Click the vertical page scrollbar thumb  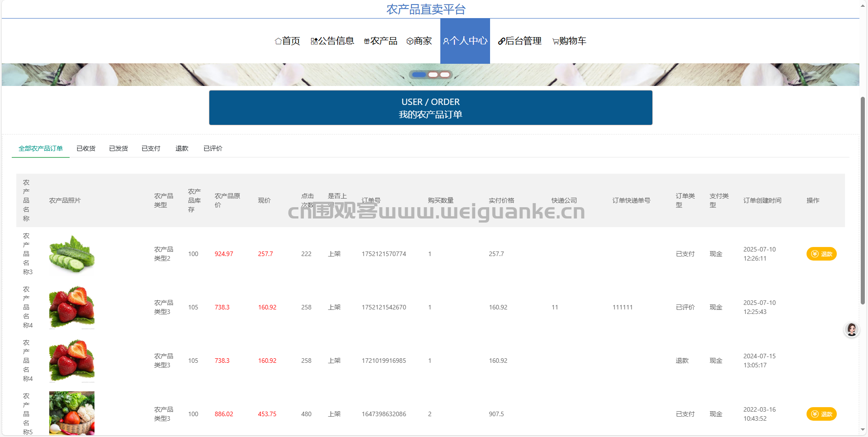click(863, 200)
